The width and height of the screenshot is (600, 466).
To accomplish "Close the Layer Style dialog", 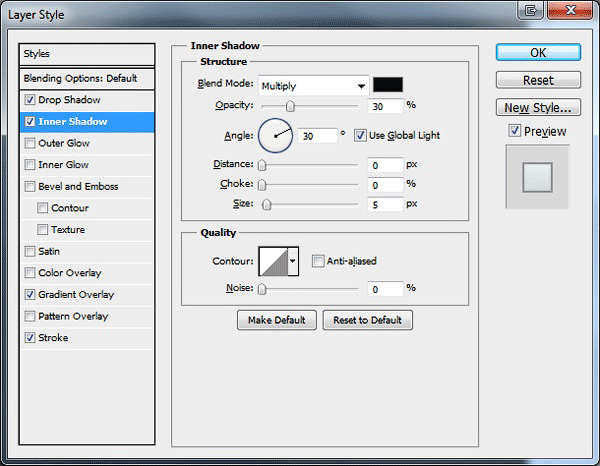I will click(570, 10).
